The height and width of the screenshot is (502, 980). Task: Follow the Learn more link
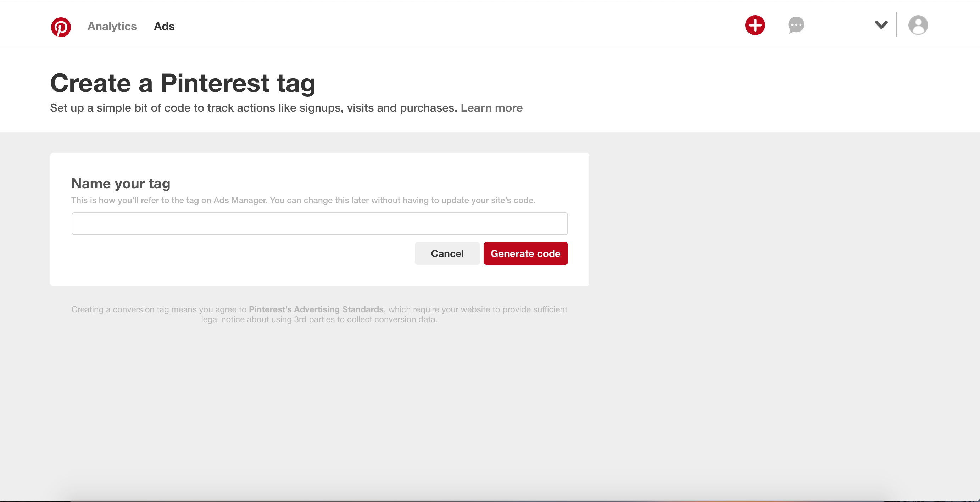pos(491,108)
